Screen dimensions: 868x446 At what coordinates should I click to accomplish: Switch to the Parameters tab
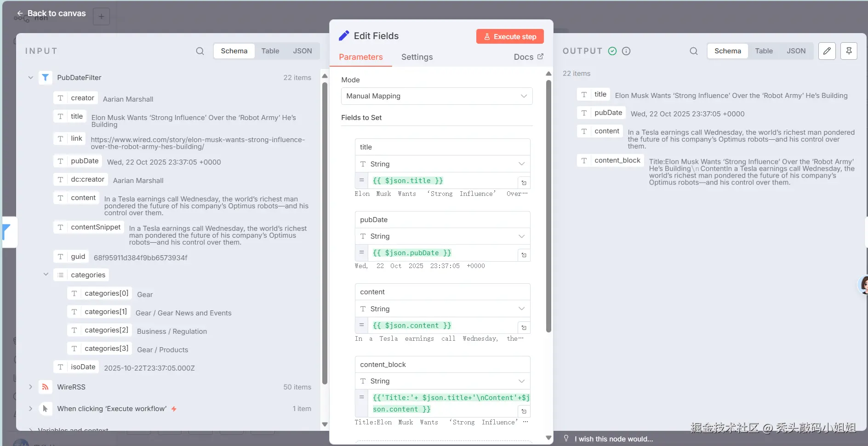361,57
